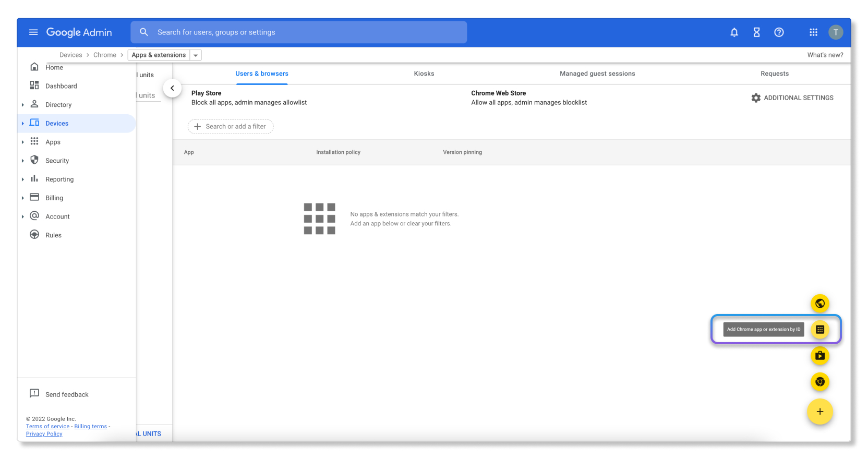Open the Terms of service link
This screenshot has width=868, height=459.
(47, 426)
